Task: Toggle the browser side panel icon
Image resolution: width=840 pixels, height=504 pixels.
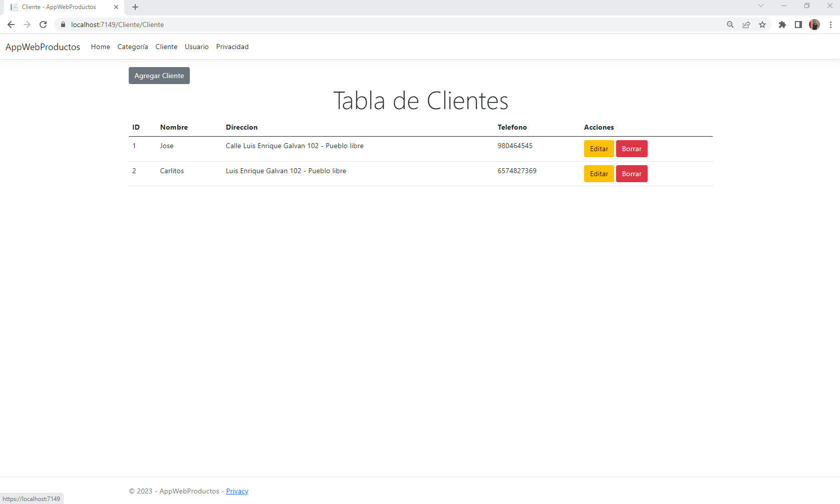Action: 798,25
